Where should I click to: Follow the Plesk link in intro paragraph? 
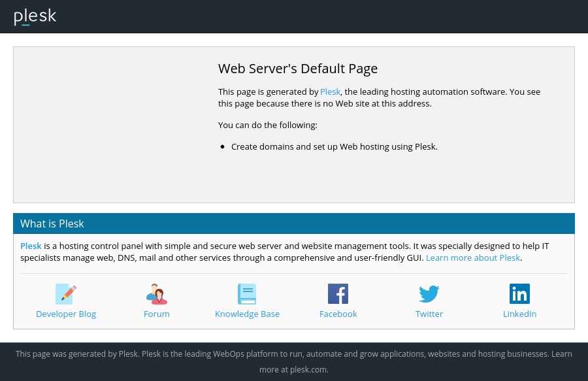[330, 92]
